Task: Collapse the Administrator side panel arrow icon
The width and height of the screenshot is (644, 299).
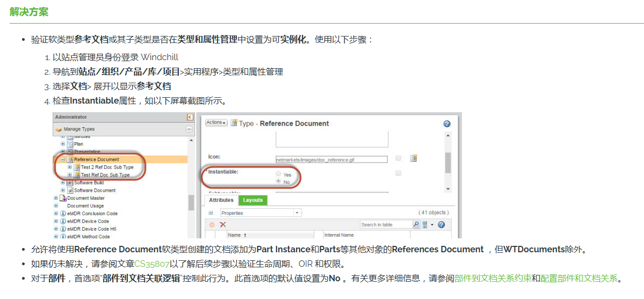Action: (190, 117)
